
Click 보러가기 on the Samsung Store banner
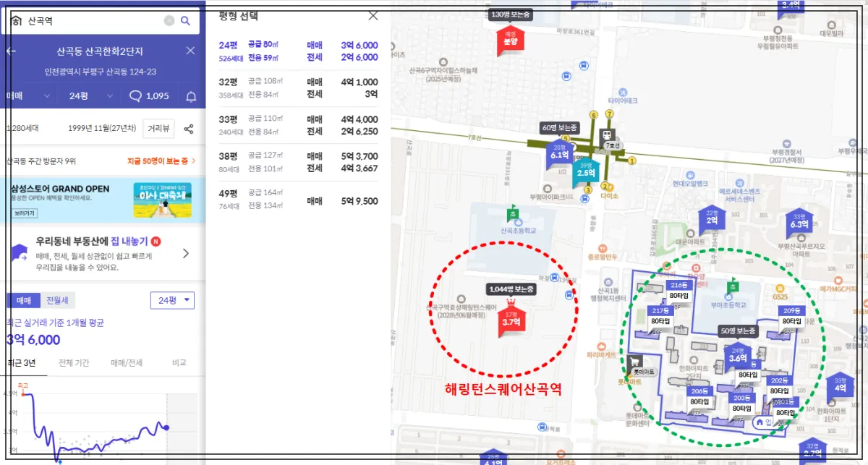25,213
